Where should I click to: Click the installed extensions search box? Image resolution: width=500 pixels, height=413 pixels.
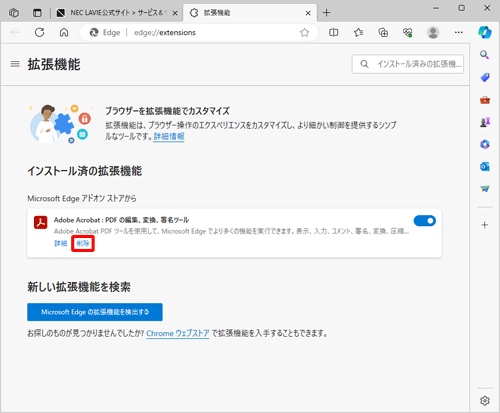[408, 64]
